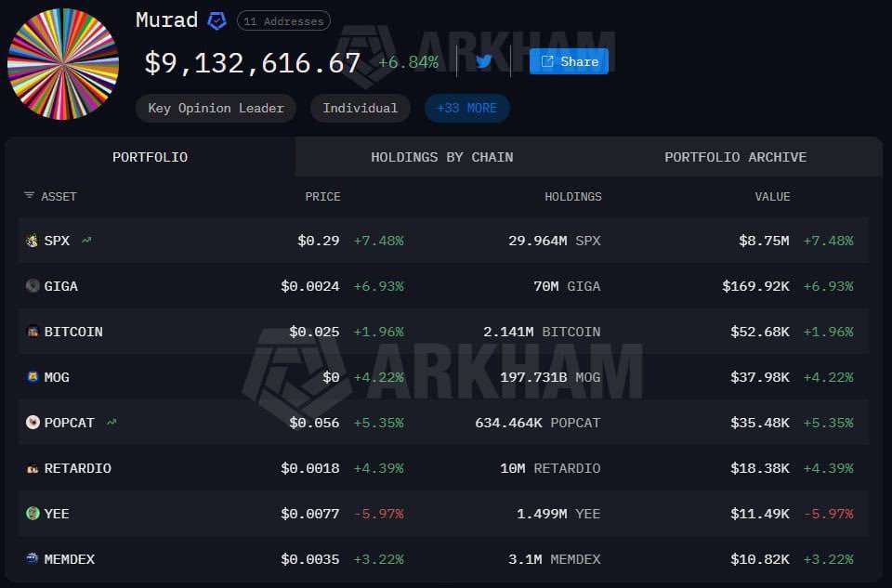Click the SPX token icon
892x588 pixels.
pos(33,241)
